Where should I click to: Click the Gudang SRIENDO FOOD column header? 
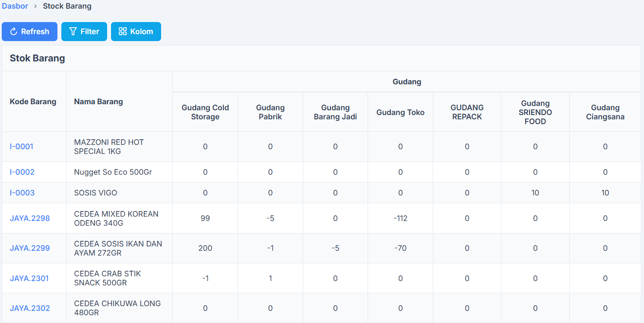tap(535, 112)
